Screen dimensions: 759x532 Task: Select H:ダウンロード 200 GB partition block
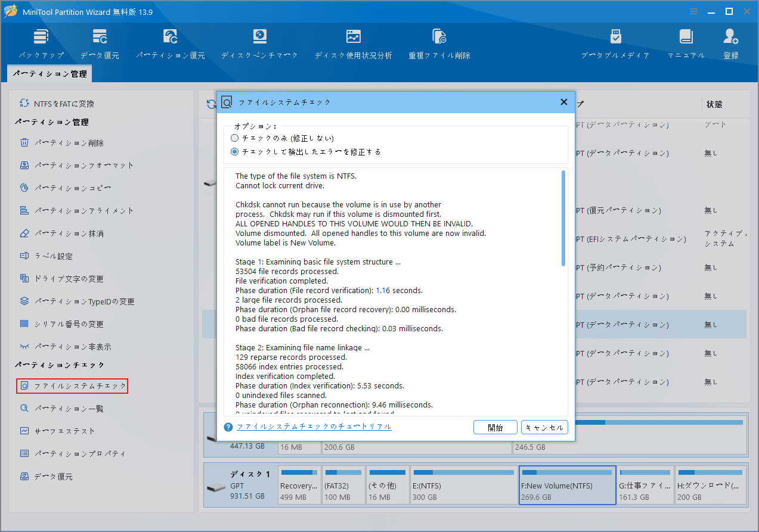(x=710, y=486)
